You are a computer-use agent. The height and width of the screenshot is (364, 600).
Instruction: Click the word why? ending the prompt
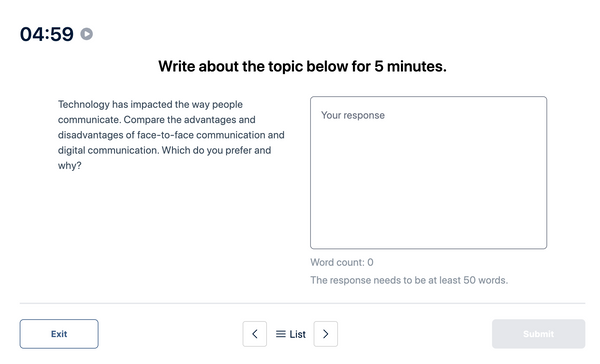click(70, 166)
